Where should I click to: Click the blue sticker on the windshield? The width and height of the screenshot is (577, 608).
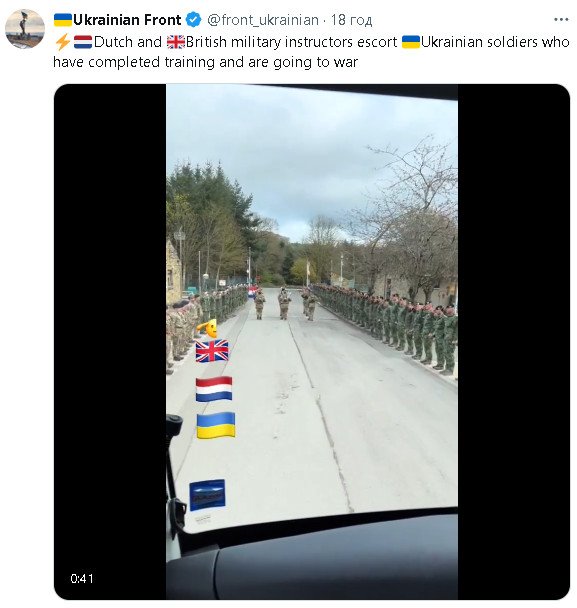pos(207,495)
